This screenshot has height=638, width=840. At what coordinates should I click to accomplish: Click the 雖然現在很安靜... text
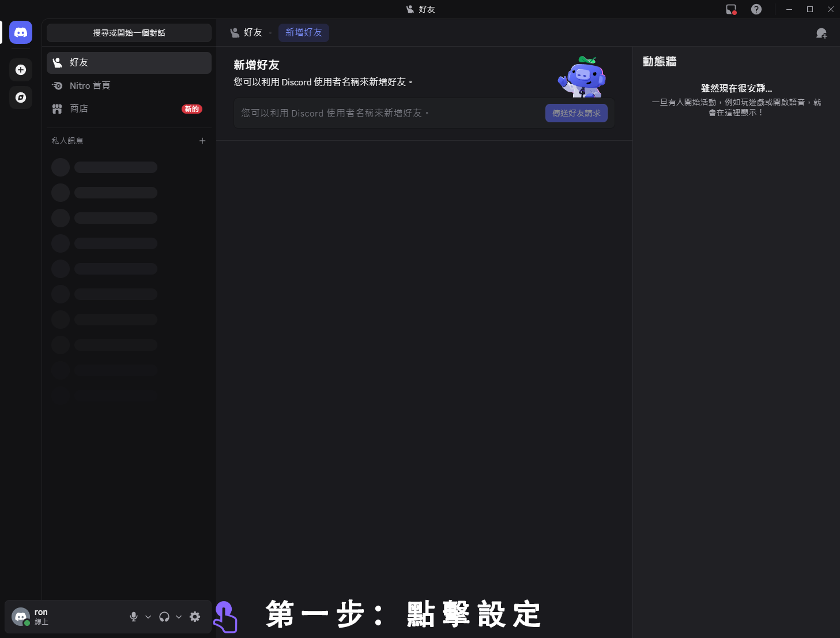736,88
